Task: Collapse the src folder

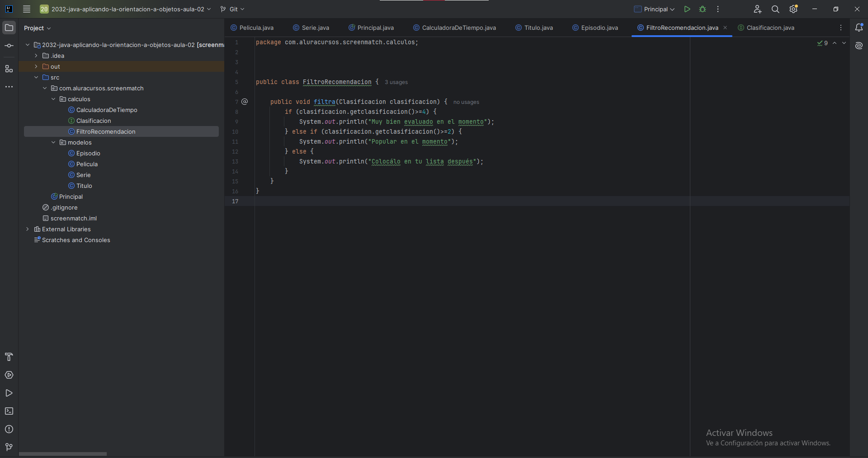Action: click(36, 77)
